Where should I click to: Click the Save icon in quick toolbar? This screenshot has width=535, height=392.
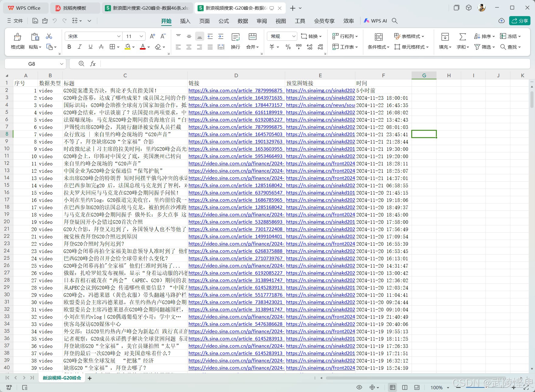tap(35, 21)
